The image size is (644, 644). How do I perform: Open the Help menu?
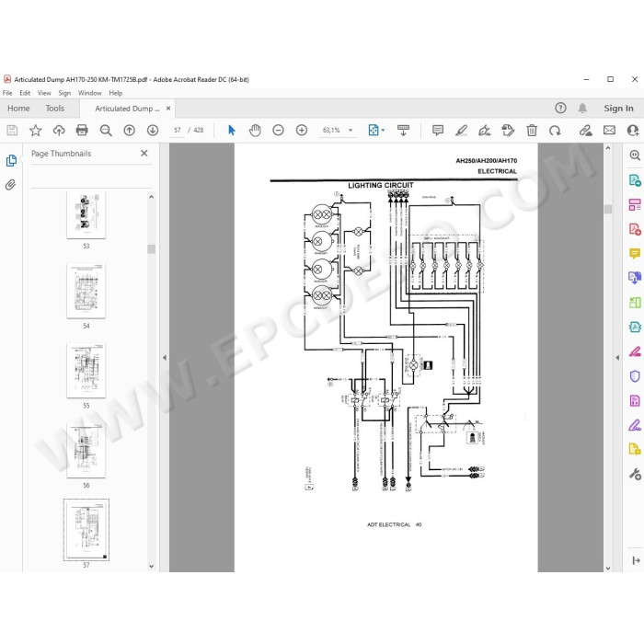[115, 93]
